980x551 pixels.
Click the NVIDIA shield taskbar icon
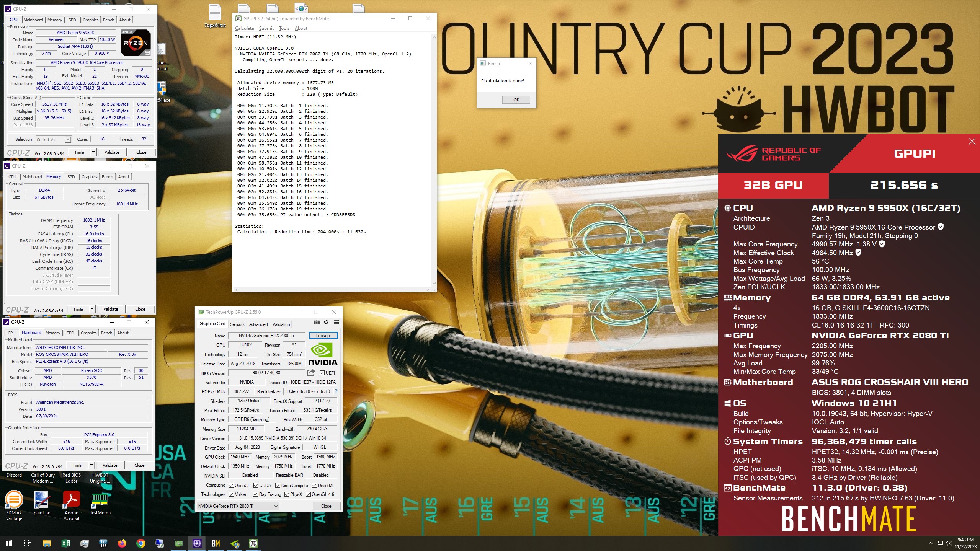point(235,543)
